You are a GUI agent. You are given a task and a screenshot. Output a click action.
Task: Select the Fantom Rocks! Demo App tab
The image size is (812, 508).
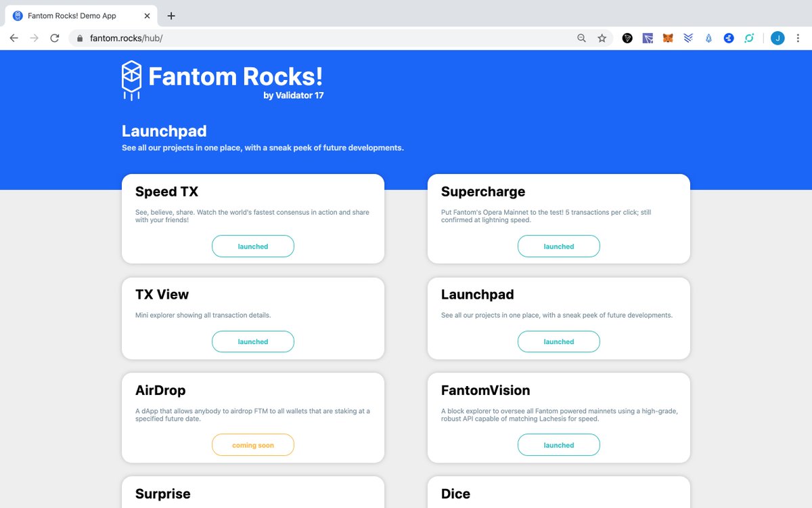82,16
